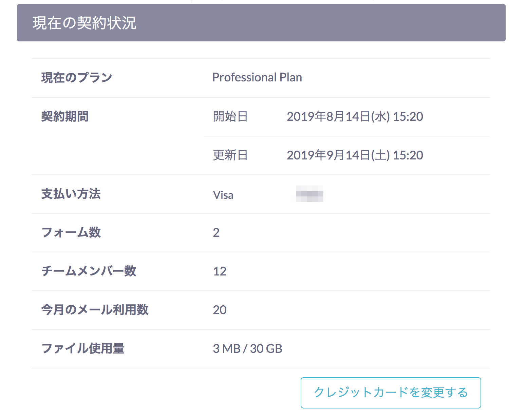Click the form count value 2
526x420 pixels.
coord(216,232)
